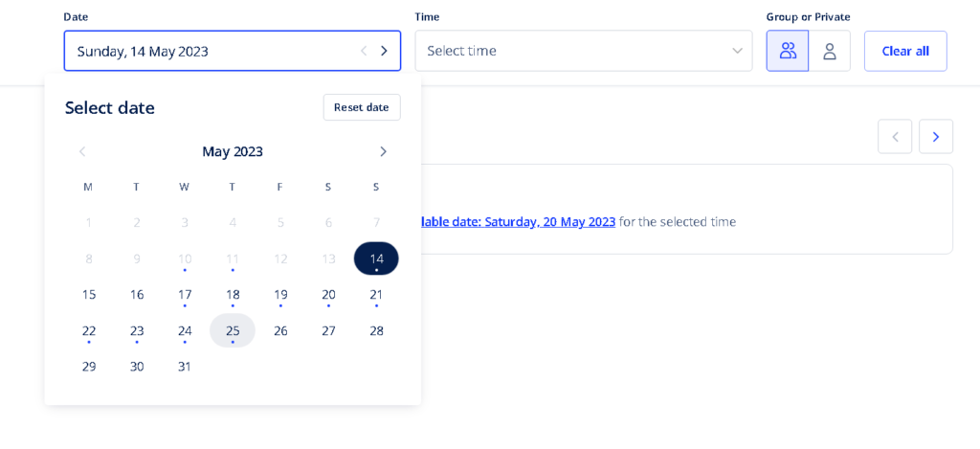This screenshot has height=449, width=980.
Task: Go to next day in Date field
Action: (384, 52)
